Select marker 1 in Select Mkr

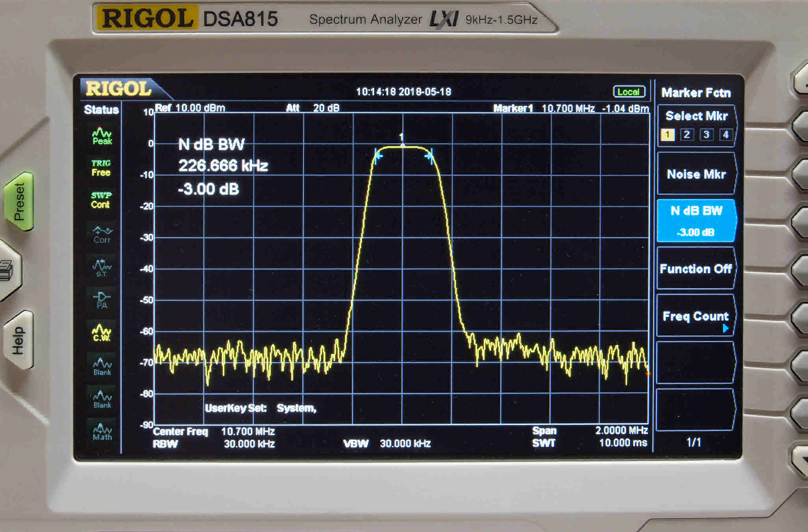click(667, 135)
